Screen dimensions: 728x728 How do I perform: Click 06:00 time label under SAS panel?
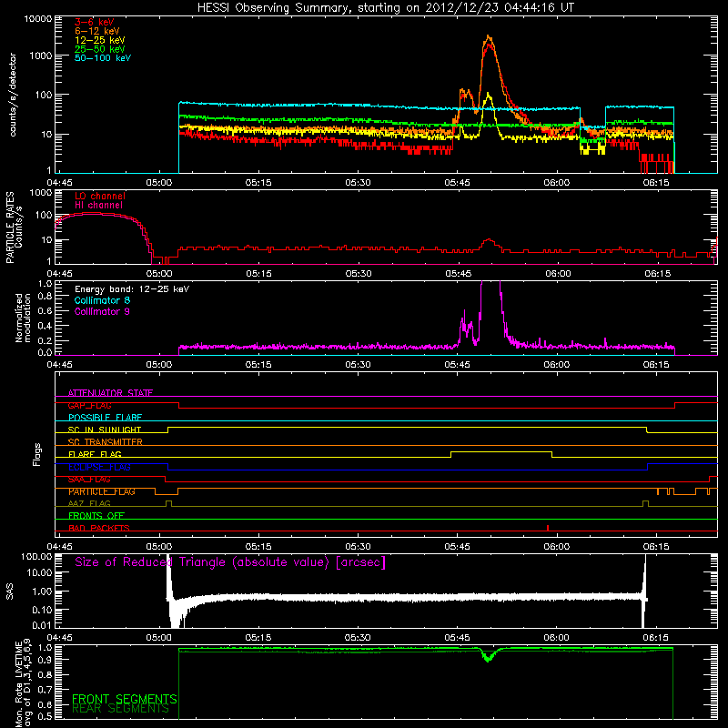tap(557, 638)
